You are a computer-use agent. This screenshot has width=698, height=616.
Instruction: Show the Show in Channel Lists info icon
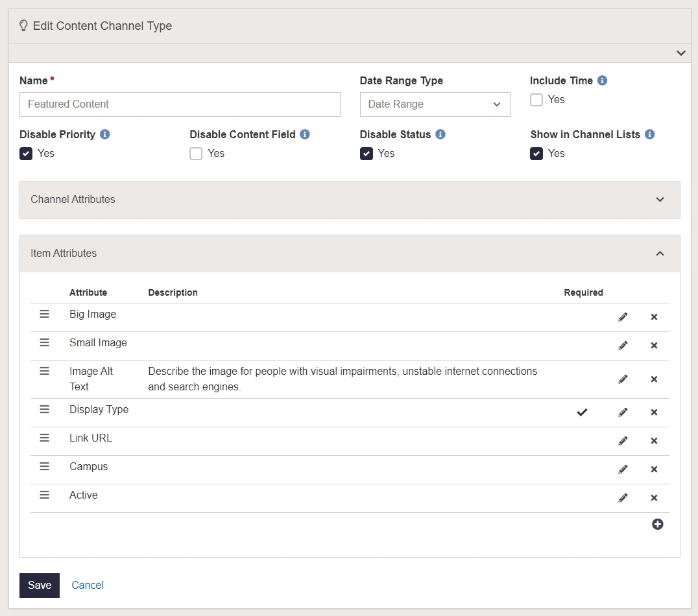click(650, 134)
